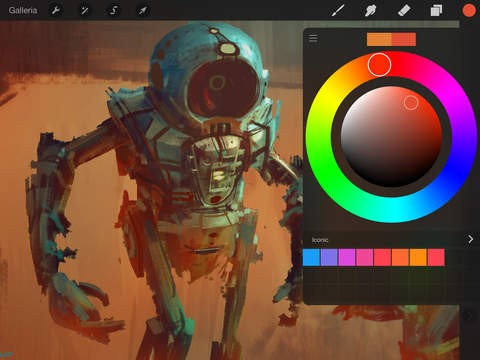The image size is (480, 360).
Task: Pick the hot pink palette swatch
Action: (365, 257)
